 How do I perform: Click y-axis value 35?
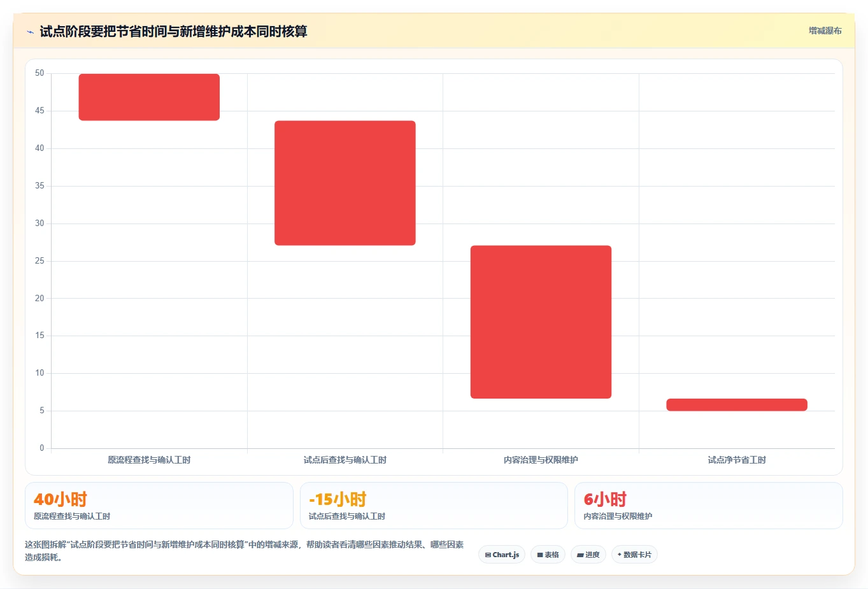[39, 186]
